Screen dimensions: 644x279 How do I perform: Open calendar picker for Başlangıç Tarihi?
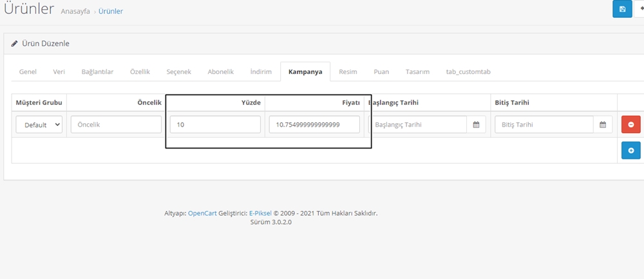point(476,125)
